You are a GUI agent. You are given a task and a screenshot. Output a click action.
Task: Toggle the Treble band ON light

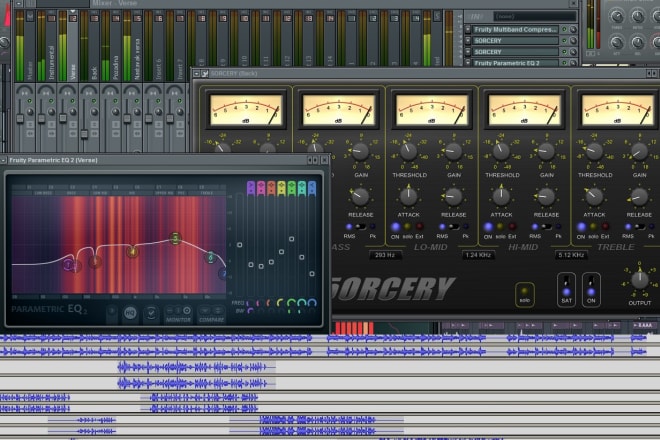581,227
